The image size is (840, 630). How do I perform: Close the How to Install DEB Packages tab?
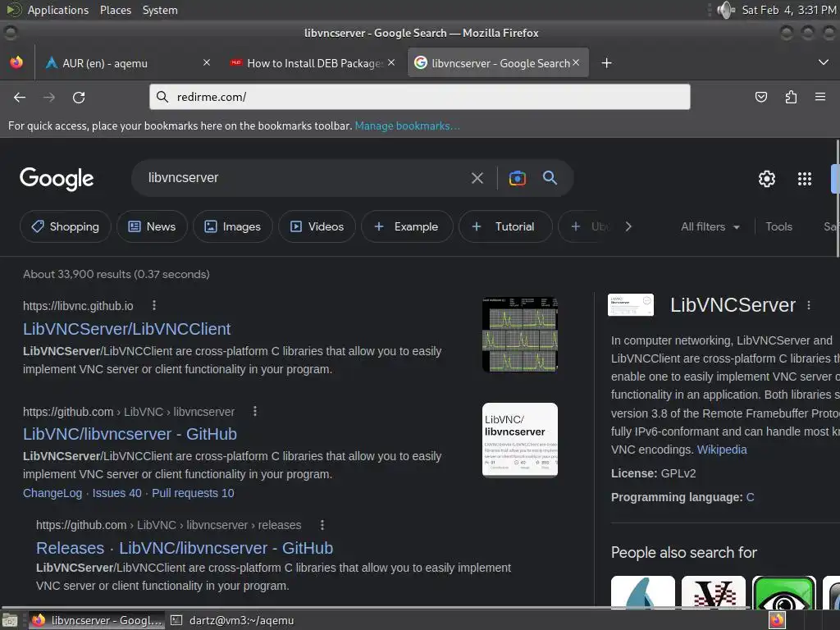tap(391, 62)
